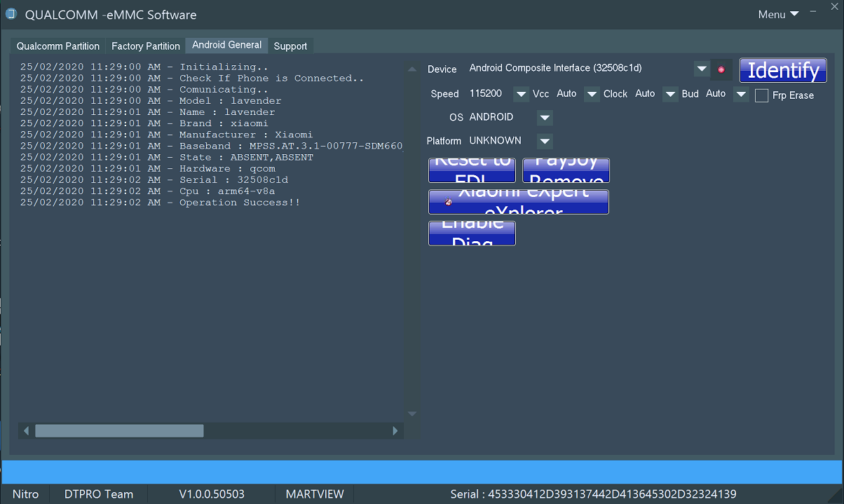Click the red dot indicator beside Identify
This screenshot has height=504, width=844.
[721, 69]
